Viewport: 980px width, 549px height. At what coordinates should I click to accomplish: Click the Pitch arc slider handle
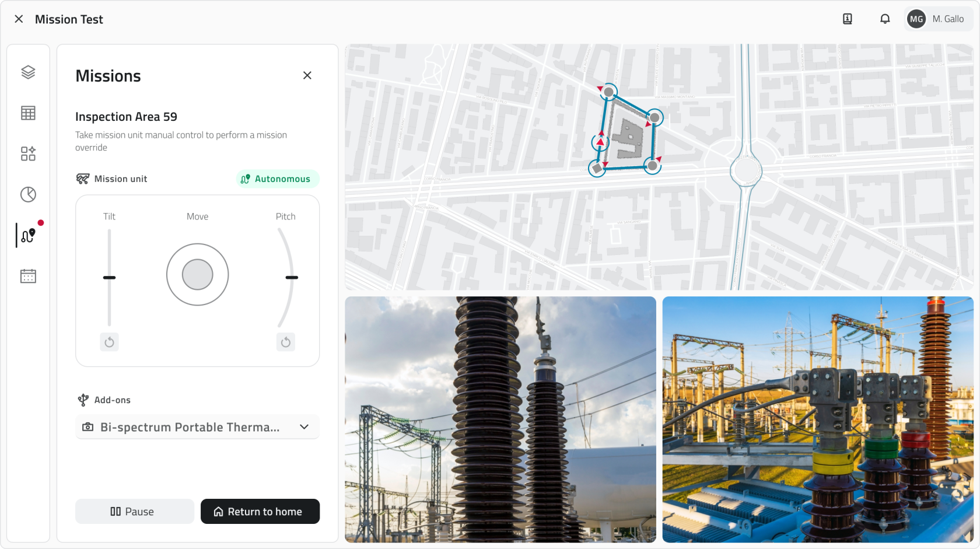coord(292,278)
